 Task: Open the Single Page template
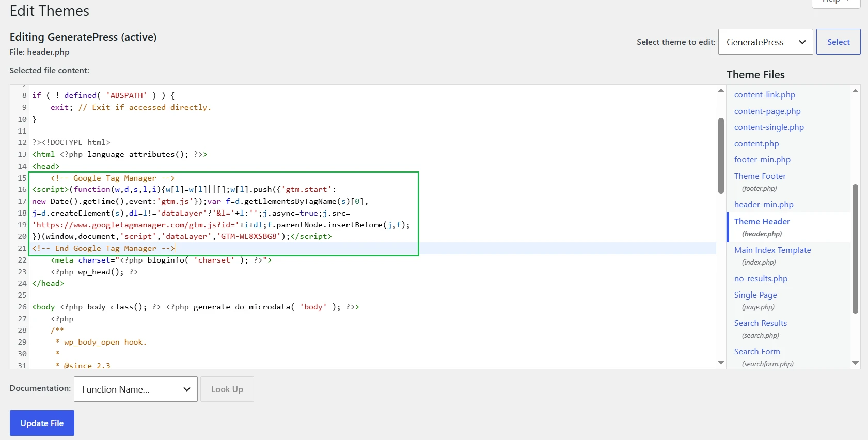pyautogui.click(x=755, y=295)
